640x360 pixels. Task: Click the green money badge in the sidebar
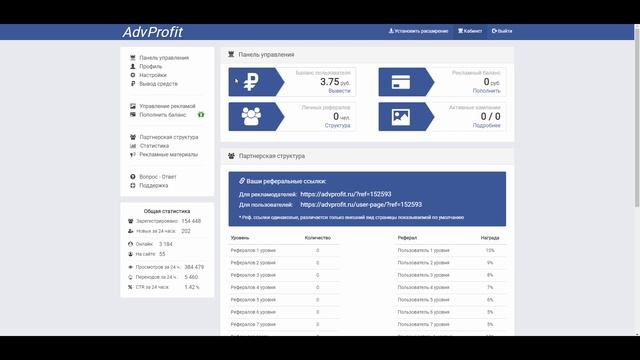tap(201, 115)
